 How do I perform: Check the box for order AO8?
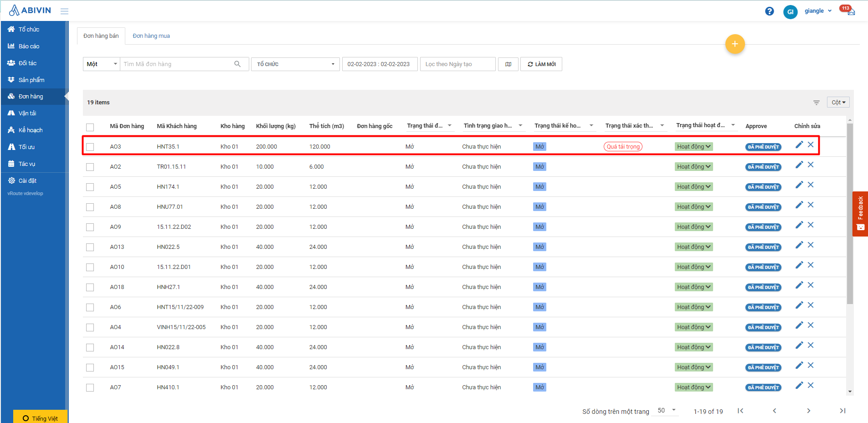pyautogui.click(x=90, y=207)
